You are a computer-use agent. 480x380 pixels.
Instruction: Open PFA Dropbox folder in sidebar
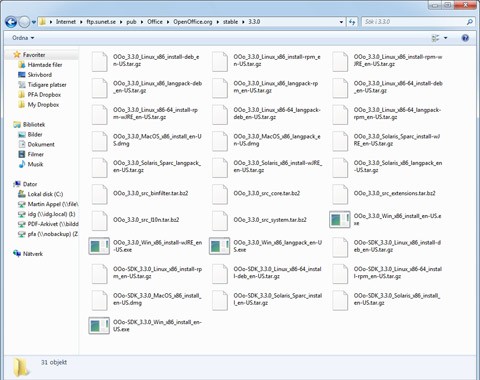point(44,95)
